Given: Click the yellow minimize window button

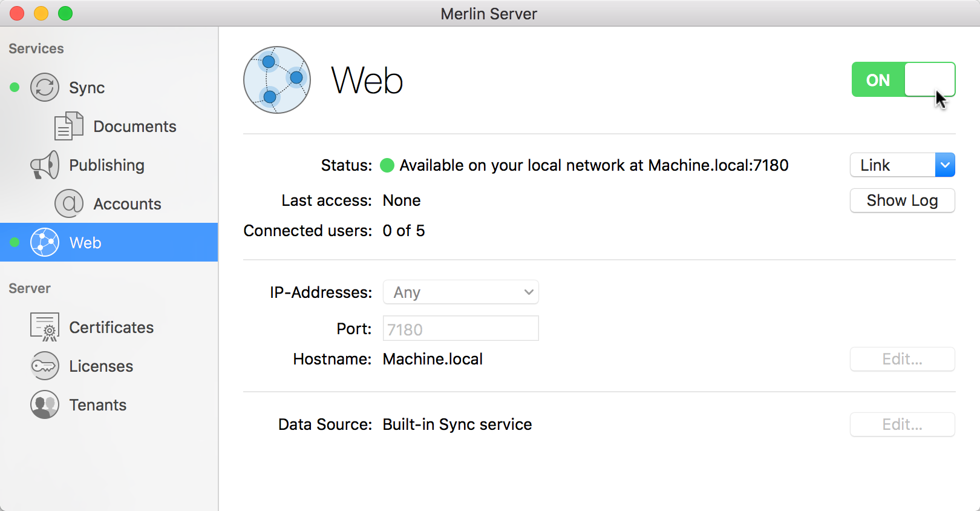Looking at the screenshot, I should coord(41,13).
